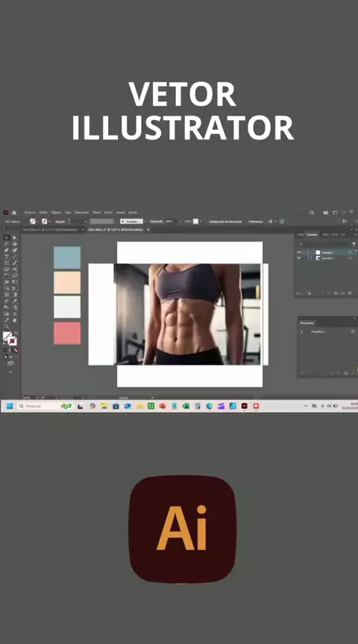Open the search magnifier in top bar
Screen dimensions: 358x644
[312, 212]
